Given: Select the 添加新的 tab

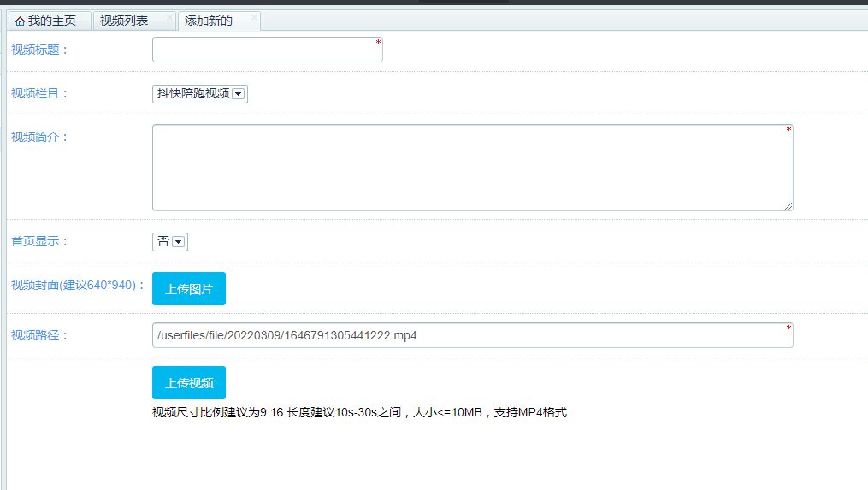Looking at the screenshot, I should (209, 21).
